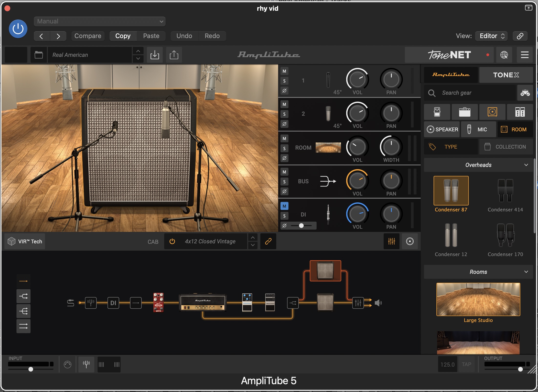This screenshot has width=538, height=392.
Task: Mute the ROOM channel
Action: [284, 139]
